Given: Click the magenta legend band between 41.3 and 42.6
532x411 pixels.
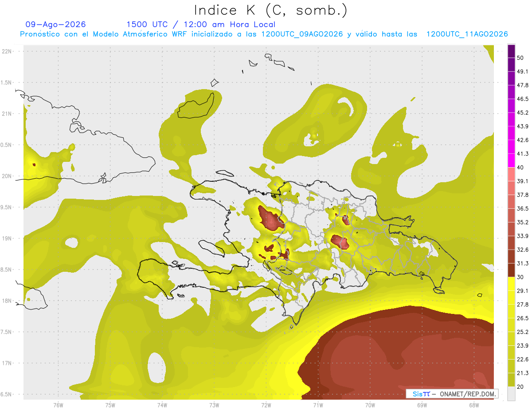Looking at the screenshot, I should [511, 147].
